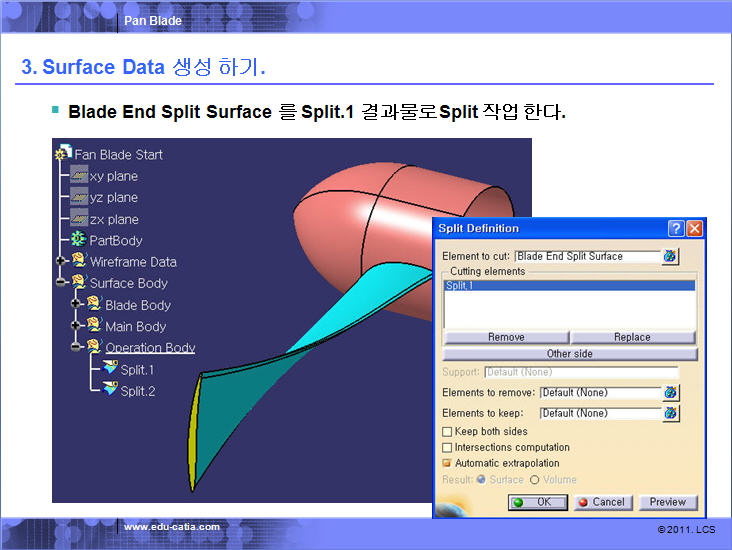Select the Split.2 feature icon
Image resolution: width=732 pixels, height=550 pixels.
(109, 391)
